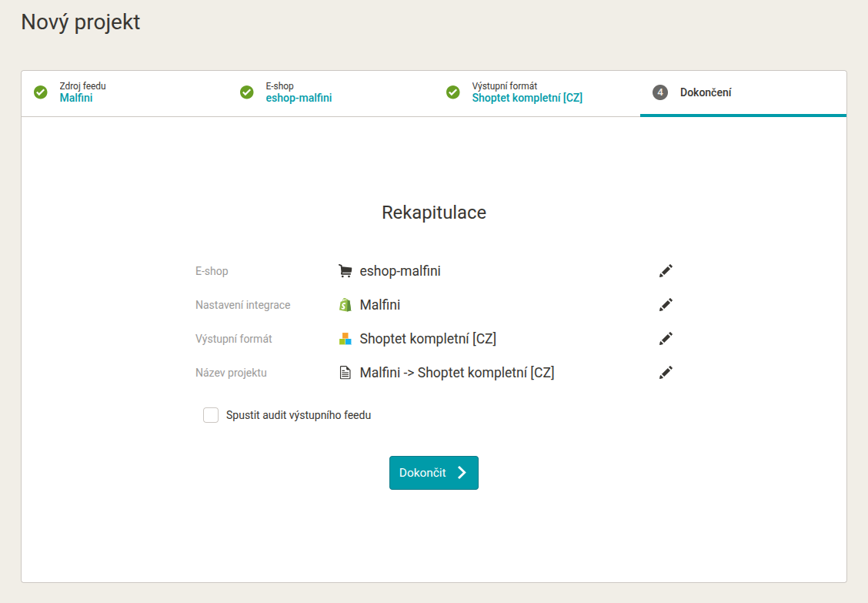Click the 'Malfini' integration value in recap
This screenshot has height=603, width=868.
coord(380,305)
